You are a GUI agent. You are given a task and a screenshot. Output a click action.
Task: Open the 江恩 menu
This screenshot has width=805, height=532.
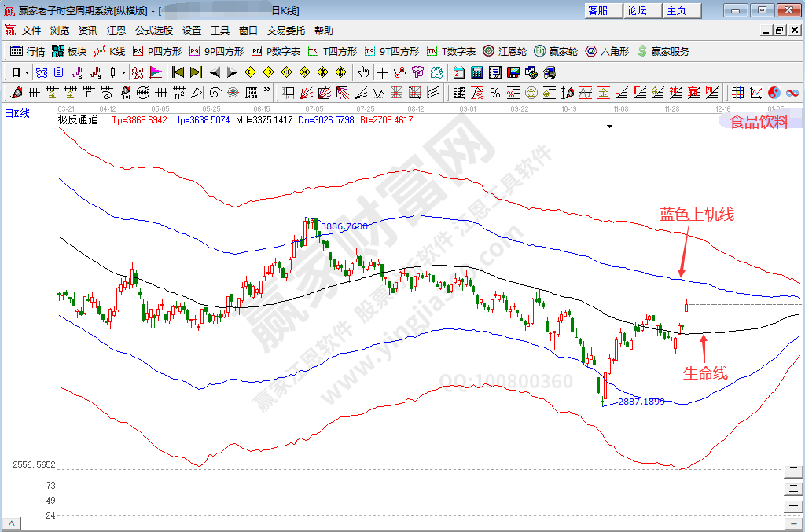pos(116,31)
